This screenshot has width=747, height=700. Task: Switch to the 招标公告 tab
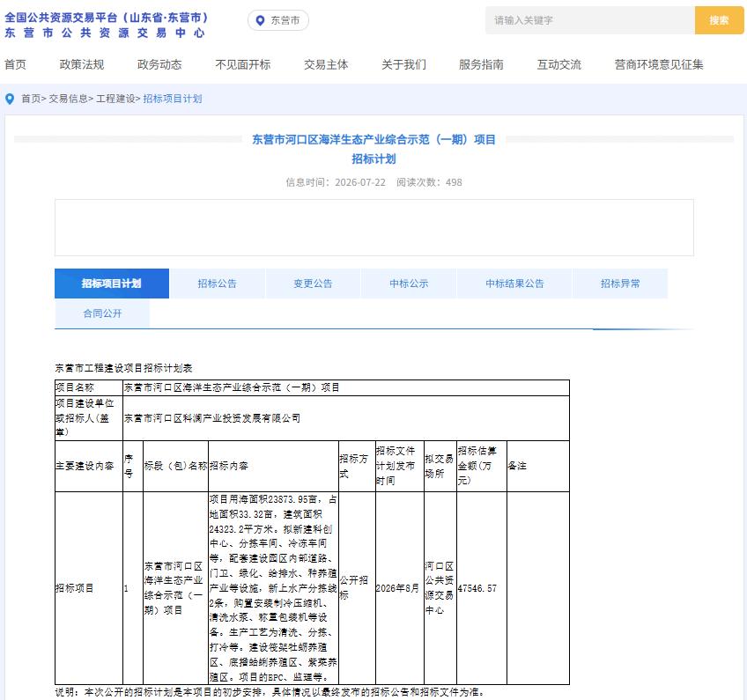(218, 284)
